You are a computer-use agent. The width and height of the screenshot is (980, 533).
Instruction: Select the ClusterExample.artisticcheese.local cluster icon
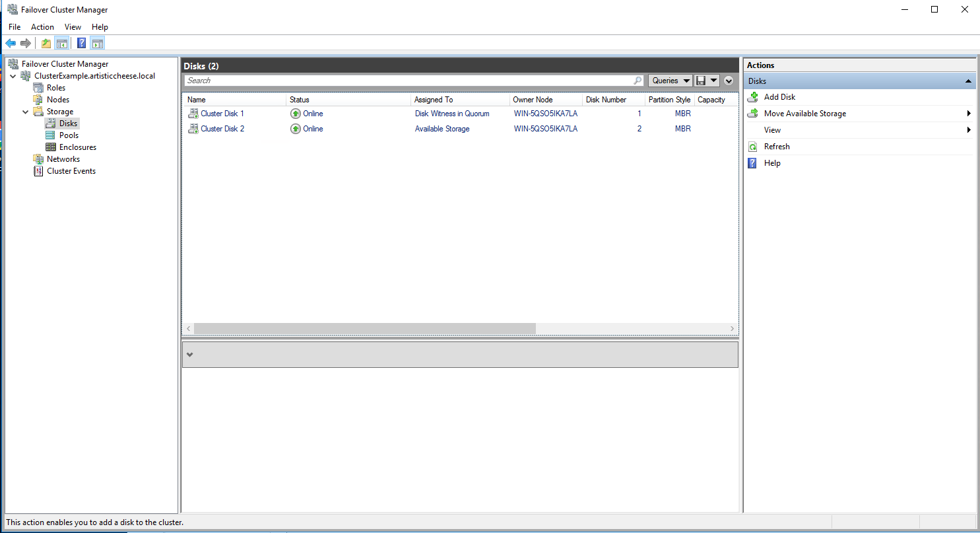(26, 76)
